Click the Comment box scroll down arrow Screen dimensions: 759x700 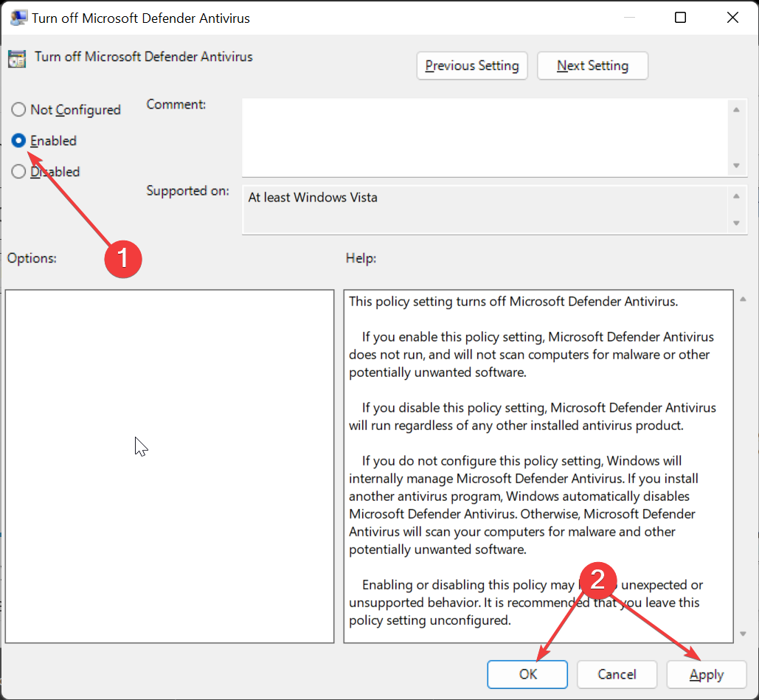click(x=736, y=165)
